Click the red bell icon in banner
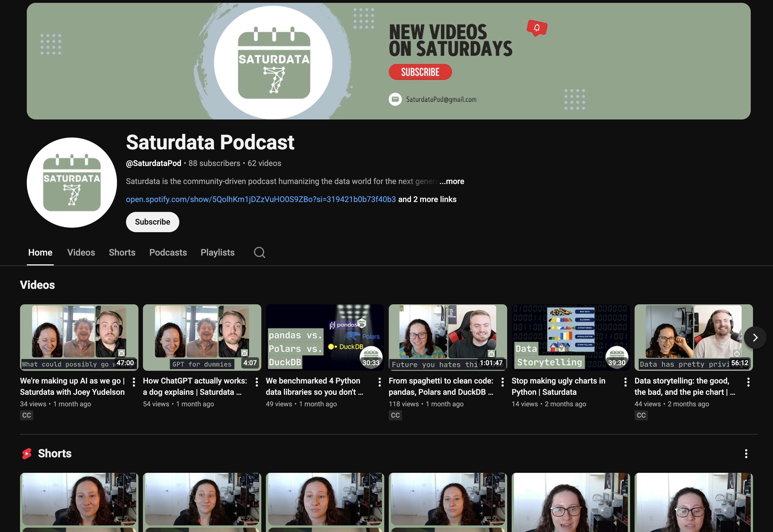Image resolution: width=773 pixels, height=532 pixels. (x=537, y=28)
